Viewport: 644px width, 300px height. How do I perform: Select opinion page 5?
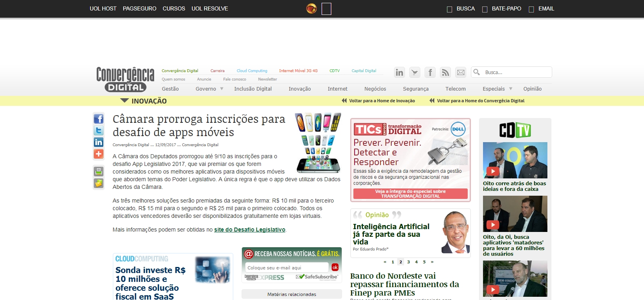pos(424,262)
